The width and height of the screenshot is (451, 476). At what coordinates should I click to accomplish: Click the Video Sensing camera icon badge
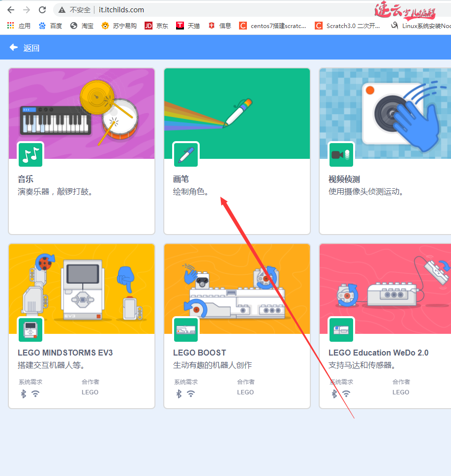[341, 154]
